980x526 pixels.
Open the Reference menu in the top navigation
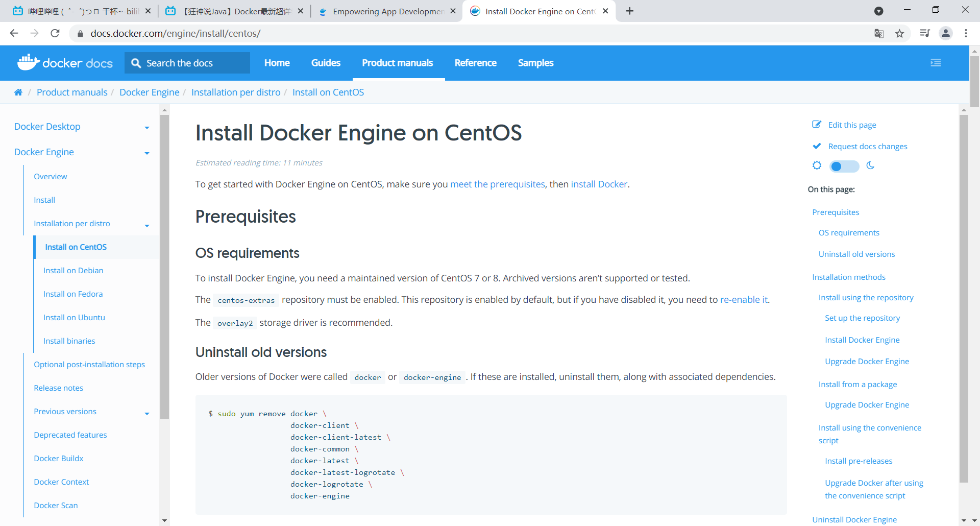pyautogui.click(x=475, y=63)
